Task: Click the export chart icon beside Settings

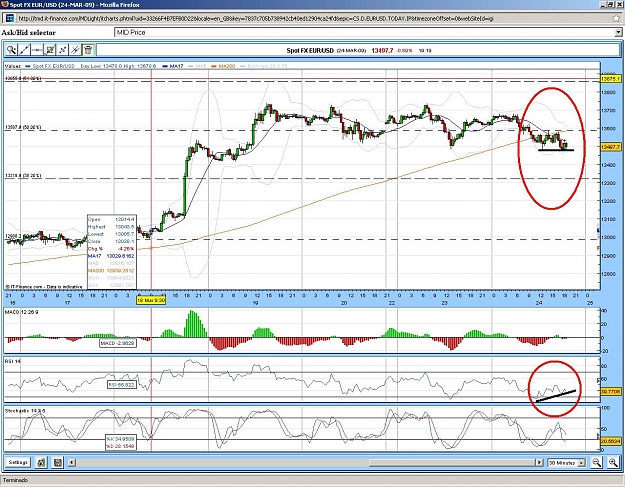Action: point(41,462)
